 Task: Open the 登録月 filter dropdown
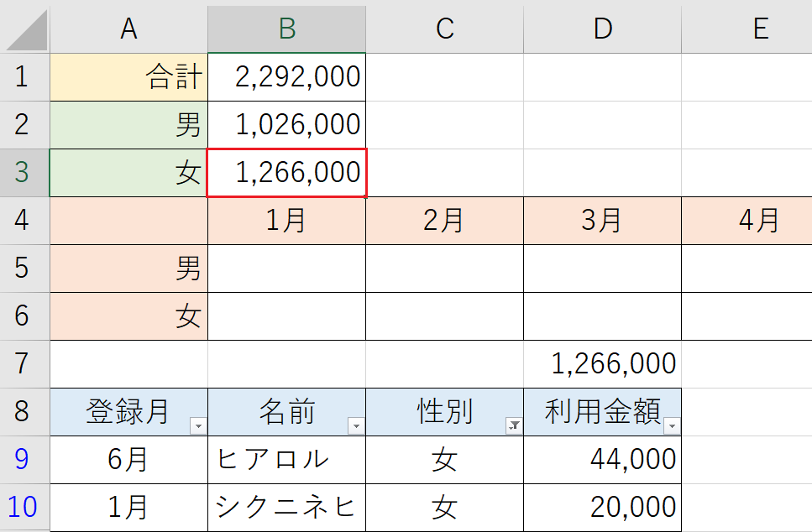click(x=198, y=426)
